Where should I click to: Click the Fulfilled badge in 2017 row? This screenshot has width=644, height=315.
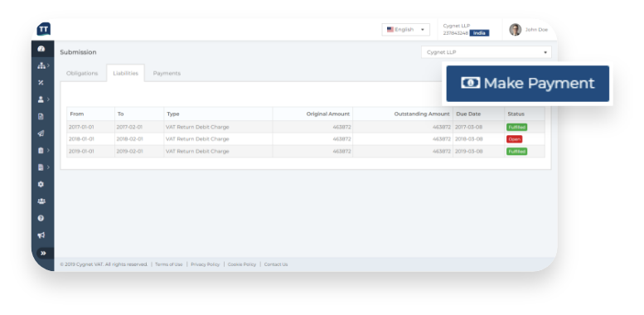(x=516, y=128)
